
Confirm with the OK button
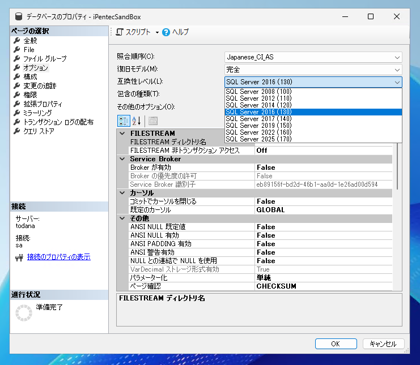click(x=336, y=344)
